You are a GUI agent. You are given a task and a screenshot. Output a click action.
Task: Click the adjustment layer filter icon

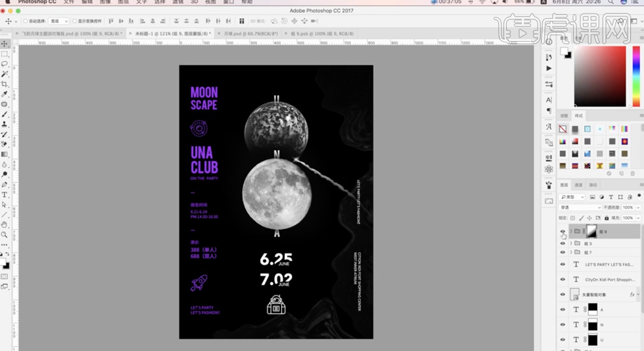602,197
